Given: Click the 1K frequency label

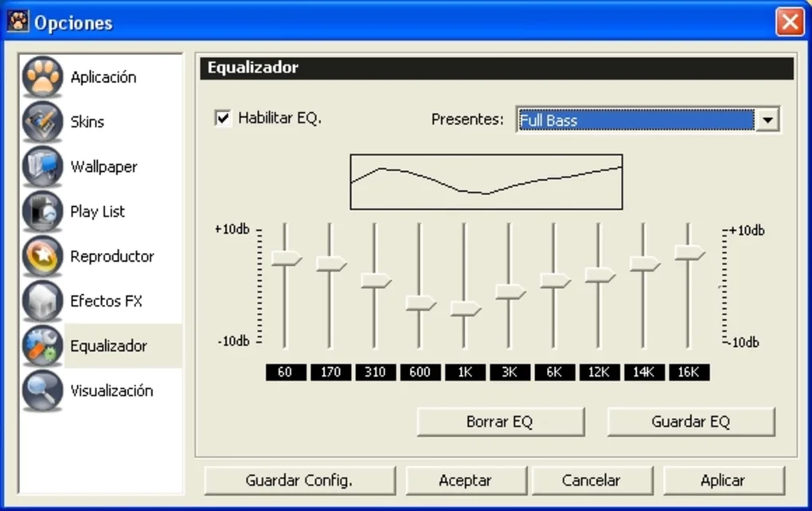Looking at the screenshot, I should [x=465, y=373].
